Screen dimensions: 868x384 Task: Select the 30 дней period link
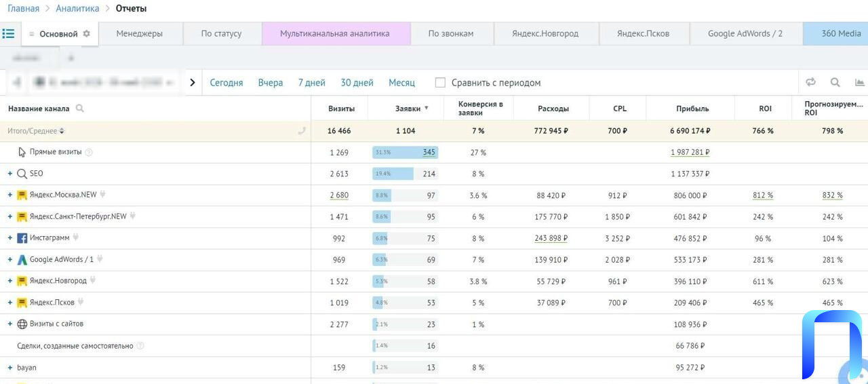point(357,83)
